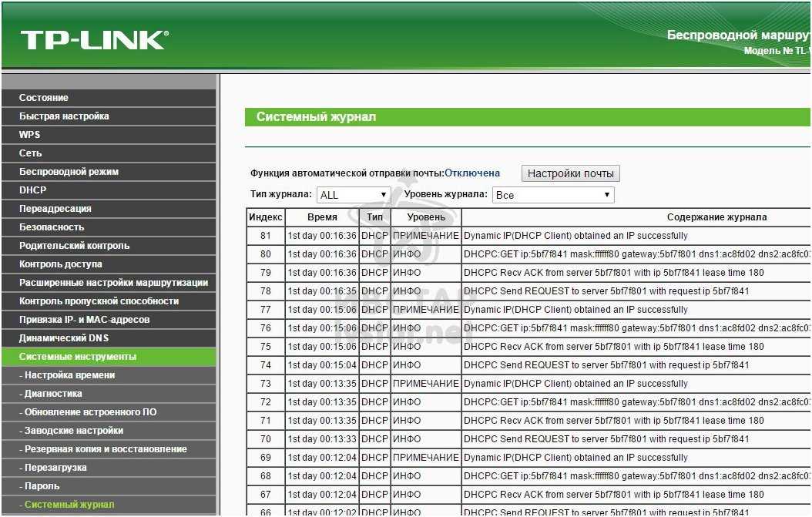Open the Тип журнала dropdown

pyautogui.click(x=354, y=195)
